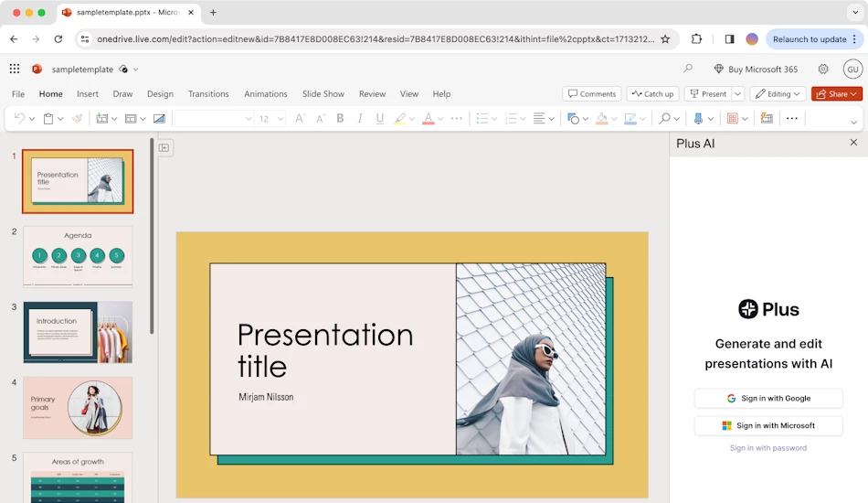Click the Designer icon in ribbon
The height and width of the screenshot is (503, 868).
tap(767, 118)
